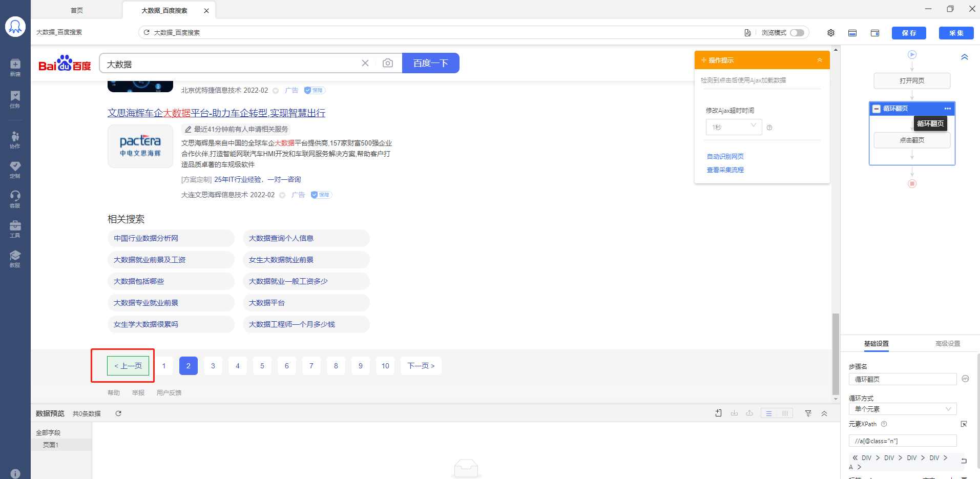Image resolution: width=980 pixels, height=479 pixels.
Task: Click the horizontal split layout icon
Action: click(852, 33)
